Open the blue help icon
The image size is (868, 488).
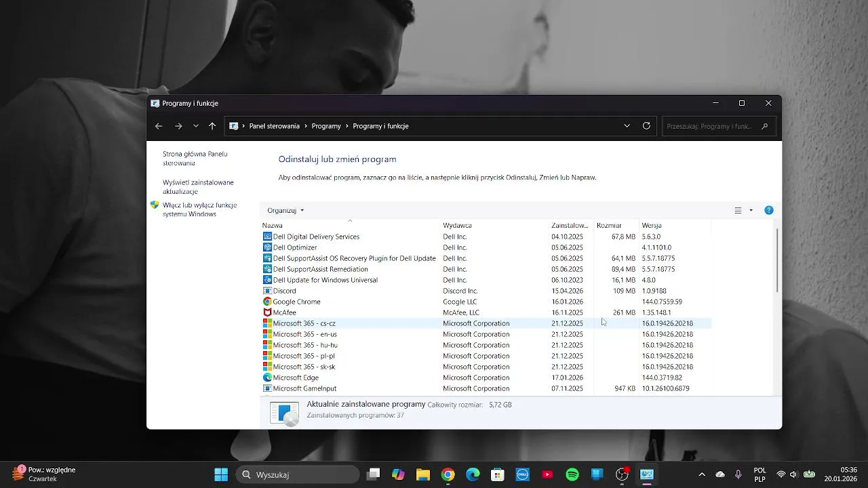point(768,210)
